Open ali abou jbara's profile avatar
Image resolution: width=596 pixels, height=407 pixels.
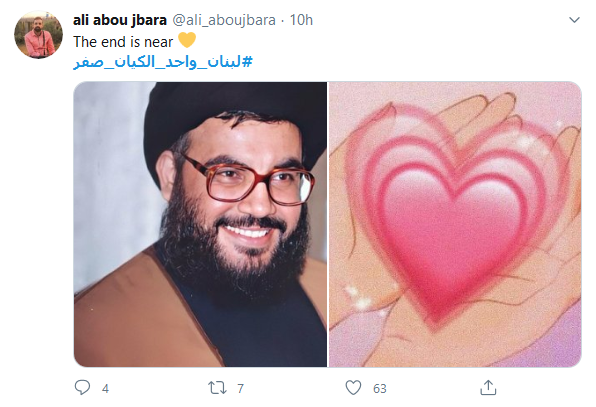point(38,35)
